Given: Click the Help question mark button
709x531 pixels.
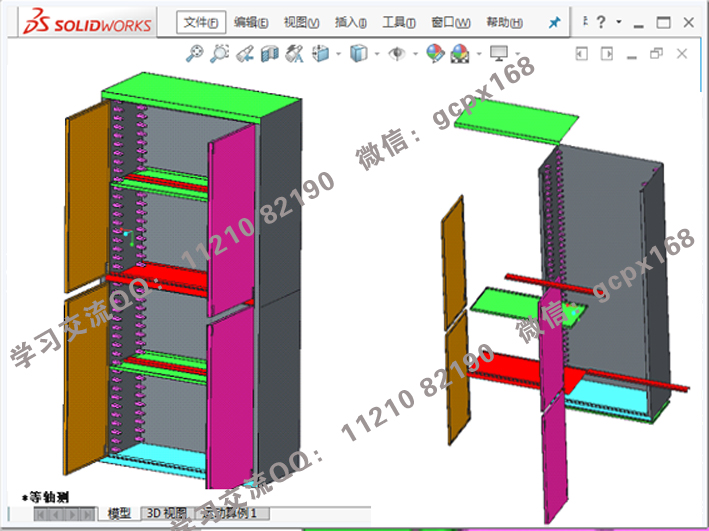Looking at the screenshot, I should (601, 22).
